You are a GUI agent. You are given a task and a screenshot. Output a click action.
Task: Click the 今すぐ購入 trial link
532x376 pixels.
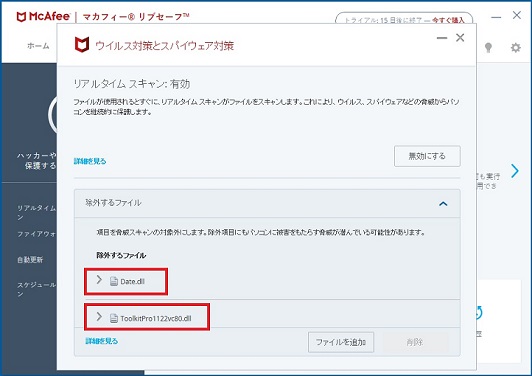[448, 20]
